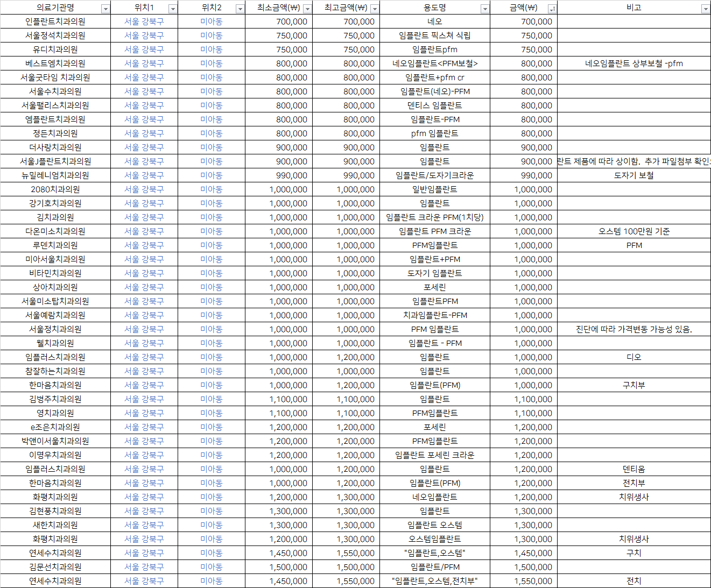Select the 치과임플란트-PFM cell

click(435, 315)
